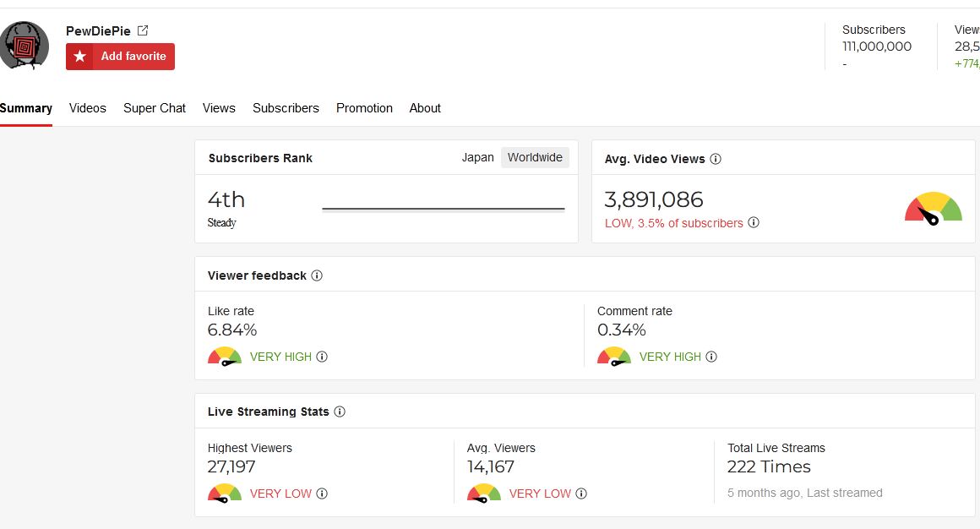This screenshot has height=529, width=980.
Task: Click the Avg. Video Views gauge meter
Action: 934,208
